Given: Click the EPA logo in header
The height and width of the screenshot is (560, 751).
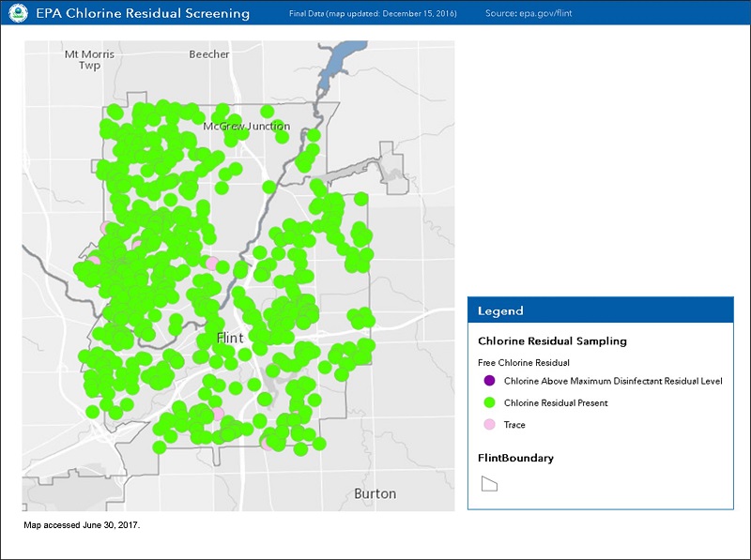Looking at the screenshot, I should point(19,13).
